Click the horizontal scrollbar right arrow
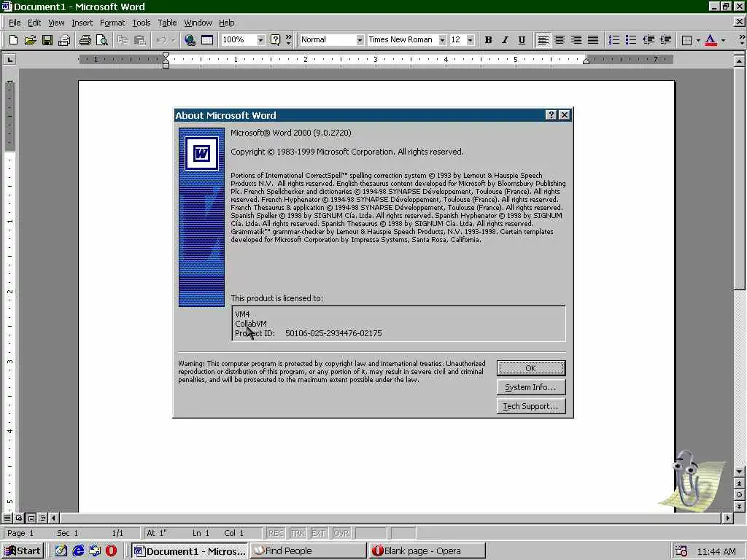The image size is (747, 560). pos(727,518)
